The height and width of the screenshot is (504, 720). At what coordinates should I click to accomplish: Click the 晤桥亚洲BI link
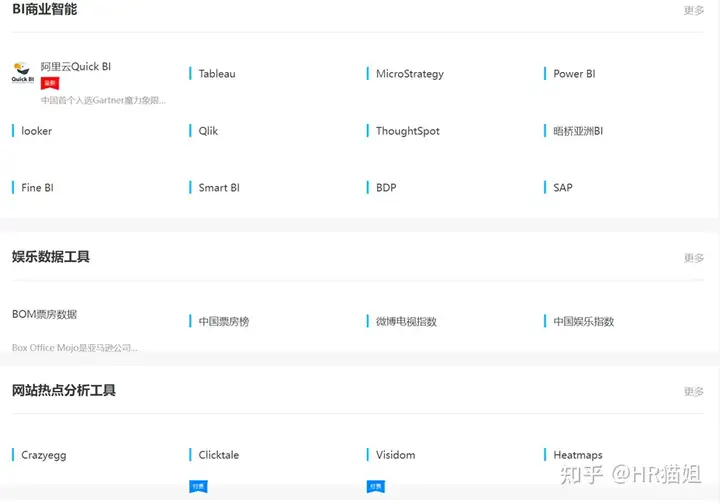coord(578,131)
